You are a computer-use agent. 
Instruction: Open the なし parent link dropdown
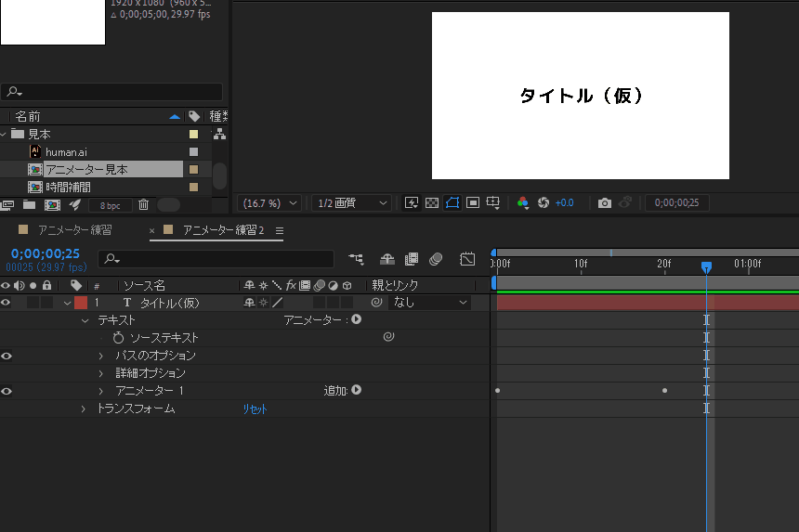(429, 303)
